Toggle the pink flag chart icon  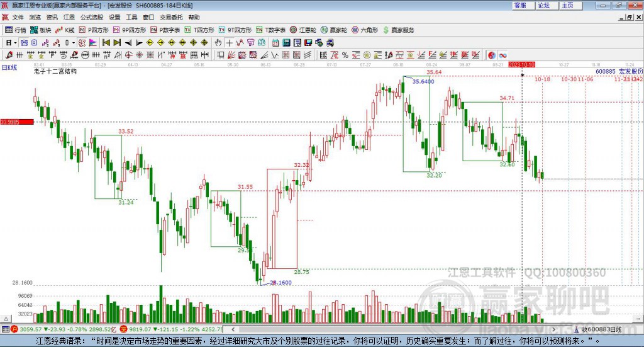[x=93, y=43]
